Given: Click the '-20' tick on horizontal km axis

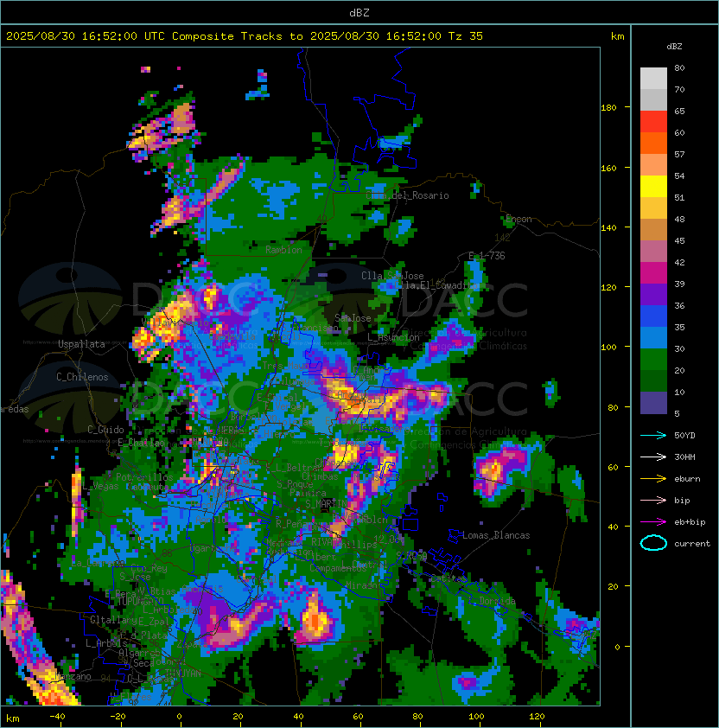Looking at the screenshot, I should coord(118,717).
